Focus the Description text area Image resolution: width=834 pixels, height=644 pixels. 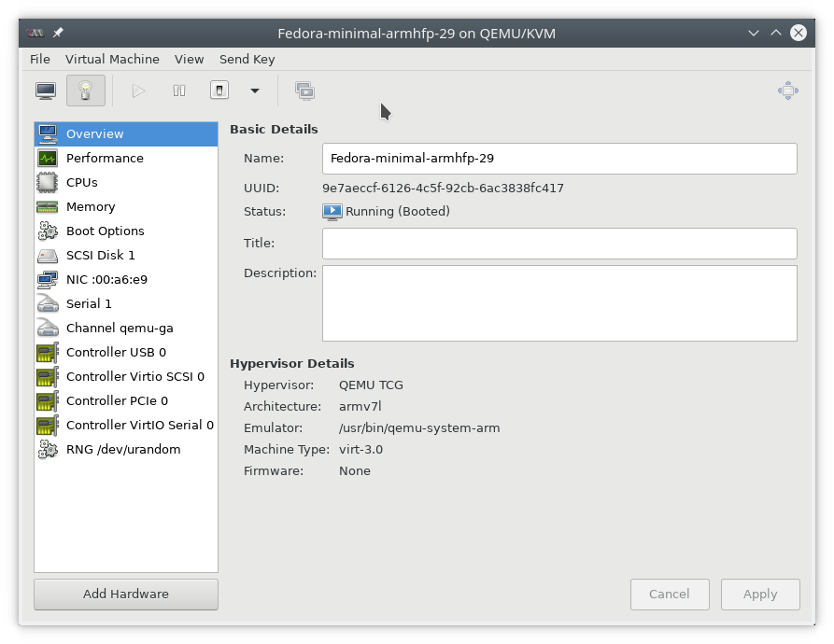click(559, 303)
